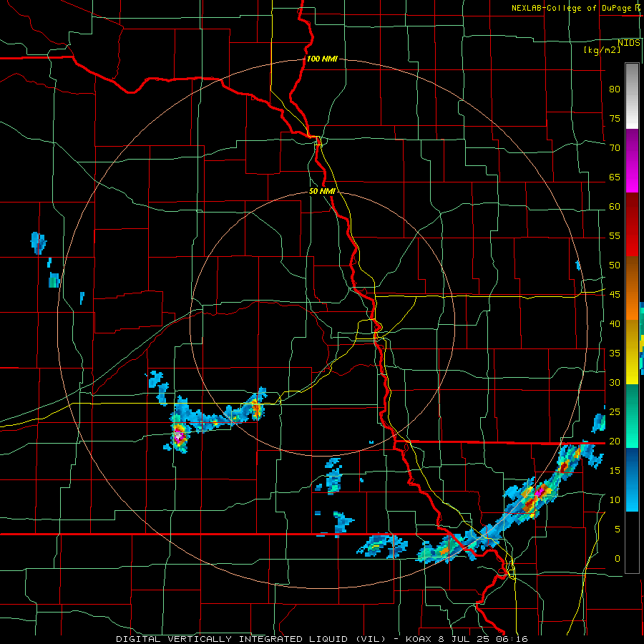Viewport: 644px width, 644px height.
Task: Click the scale value 50
Action: click(x=615, y=265)
